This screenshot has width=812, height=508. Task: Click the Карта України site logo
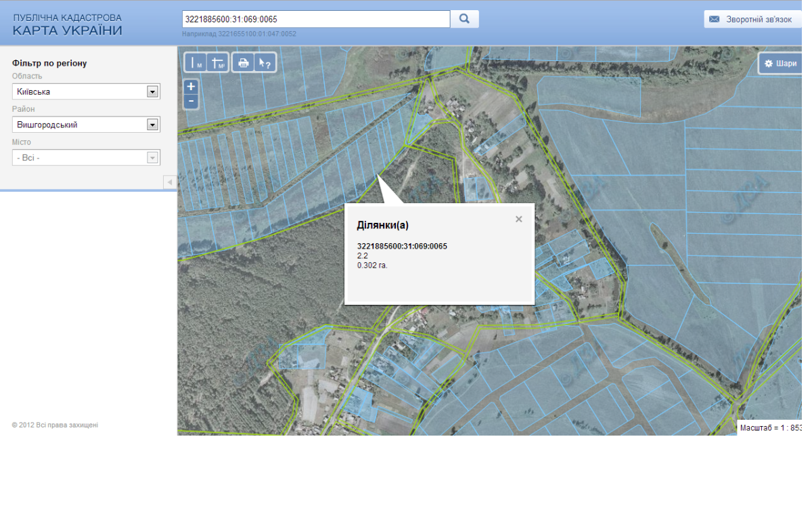coord(68,25)
